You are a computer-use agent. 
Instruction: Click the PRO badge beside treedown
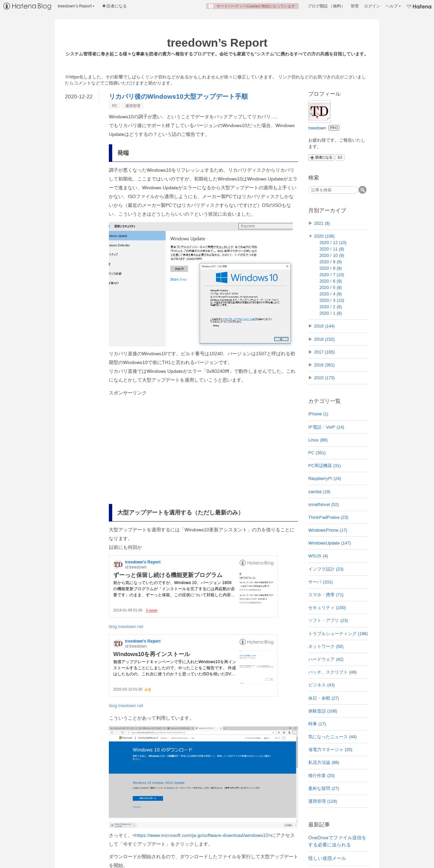pos(334,128)
